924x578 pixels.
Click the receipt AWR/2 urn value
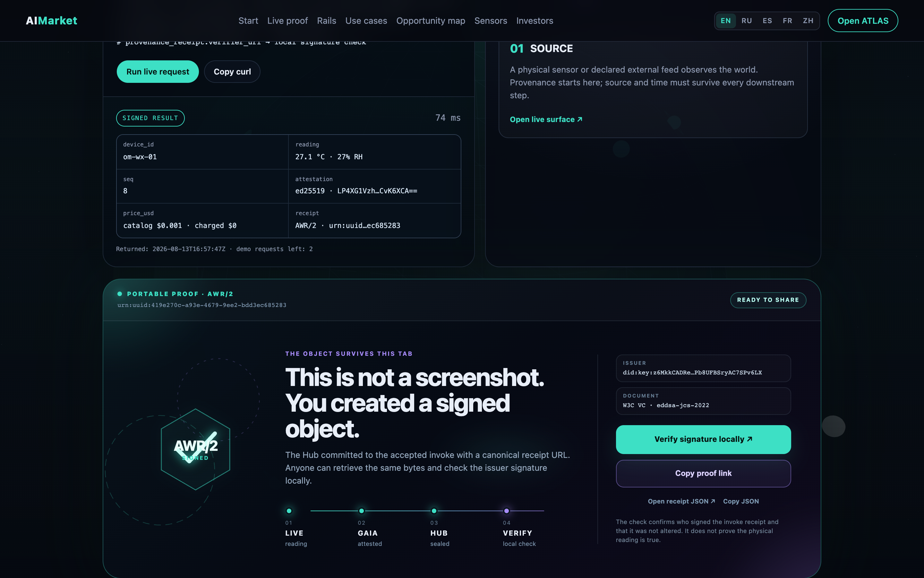tap(347, 225)
